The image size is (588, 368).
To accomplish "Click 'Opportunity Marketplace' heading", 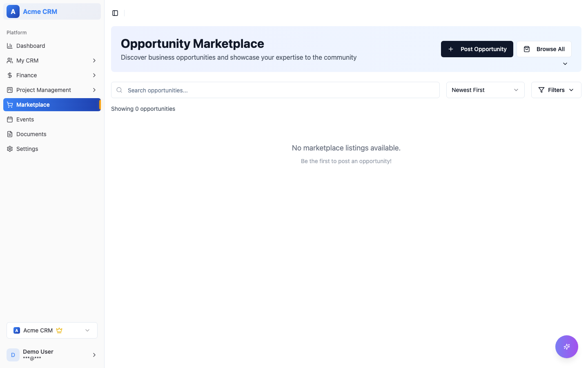I will (x=192, y=43).
